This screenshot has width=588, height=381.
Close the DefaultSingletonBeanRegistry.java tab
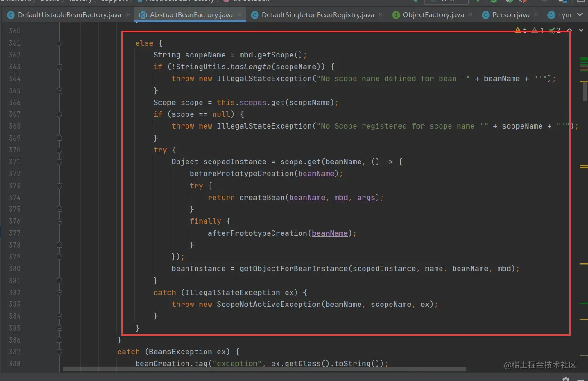coord(381,15)
